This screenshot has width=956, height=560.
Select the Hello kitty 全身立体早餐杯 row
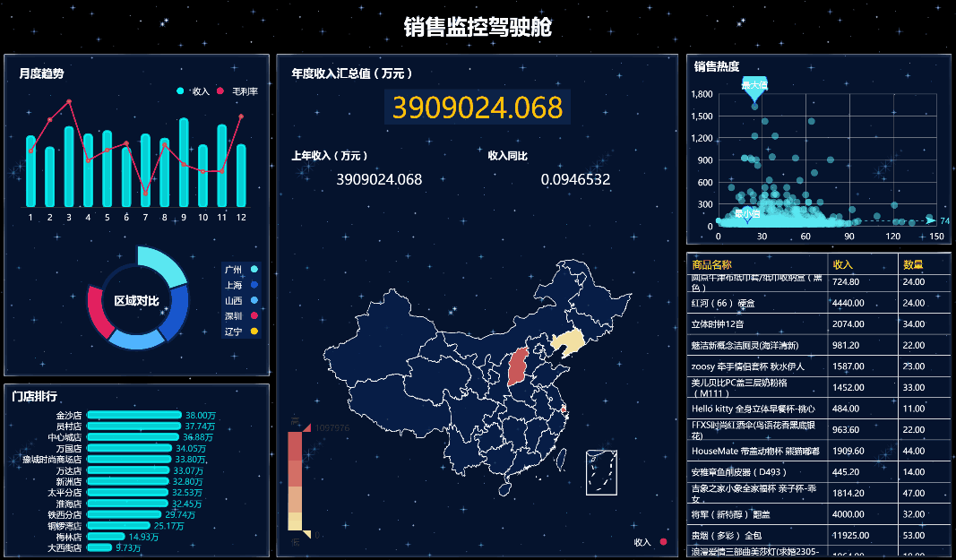pyautogui.click(x=818, y=409)
